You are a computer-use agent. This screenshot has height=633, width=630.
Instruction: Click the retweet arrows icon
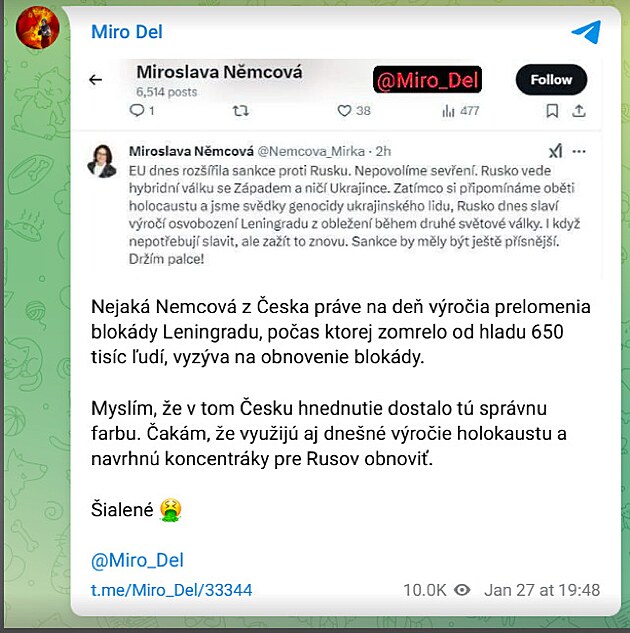coord(241,110)
